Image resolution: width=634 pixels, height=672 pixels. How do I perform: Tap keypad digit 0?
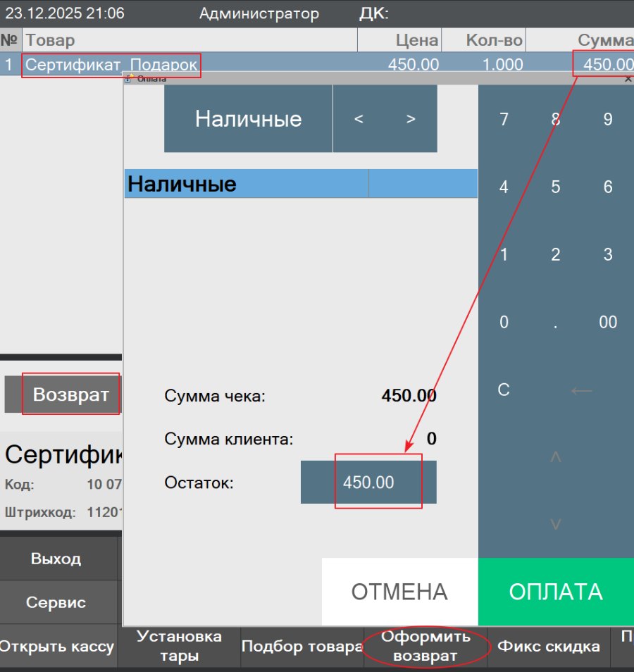click(x=504, y=323)
